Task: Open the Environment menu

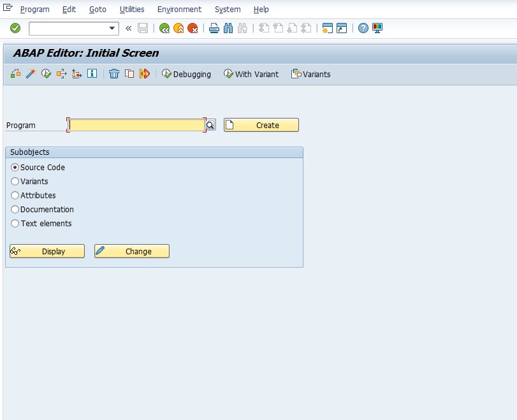Action: point(179,9)
